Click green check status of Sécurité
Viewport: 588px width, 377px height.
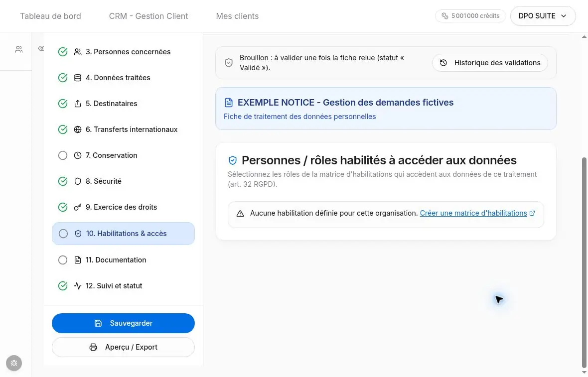[63, 181]
